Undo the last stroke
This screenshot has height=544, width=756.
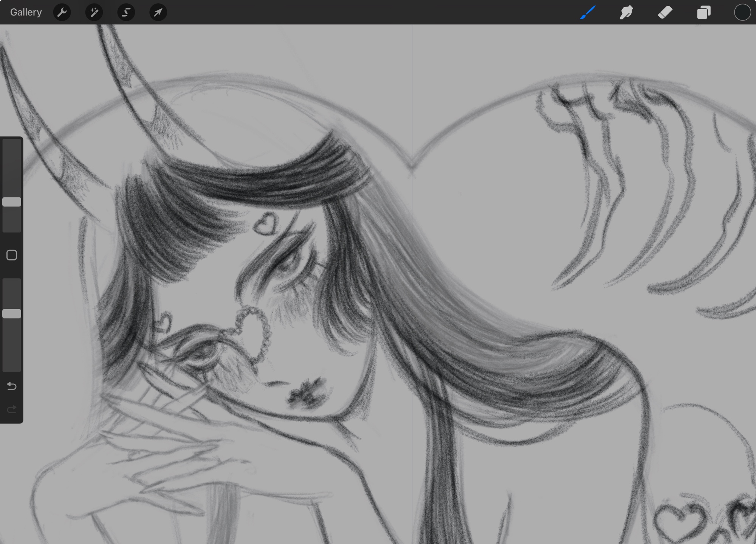click(12, 386)
